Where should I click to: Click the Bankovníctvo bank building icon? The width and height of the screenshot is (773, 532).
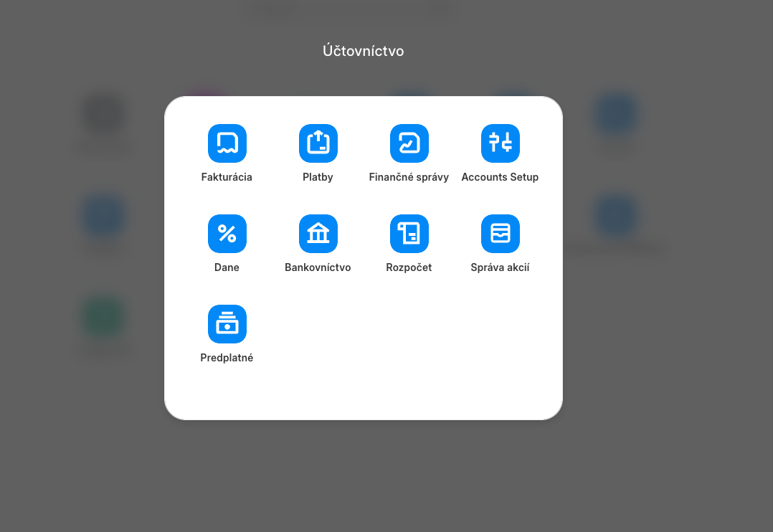click(x=318, y=234)
